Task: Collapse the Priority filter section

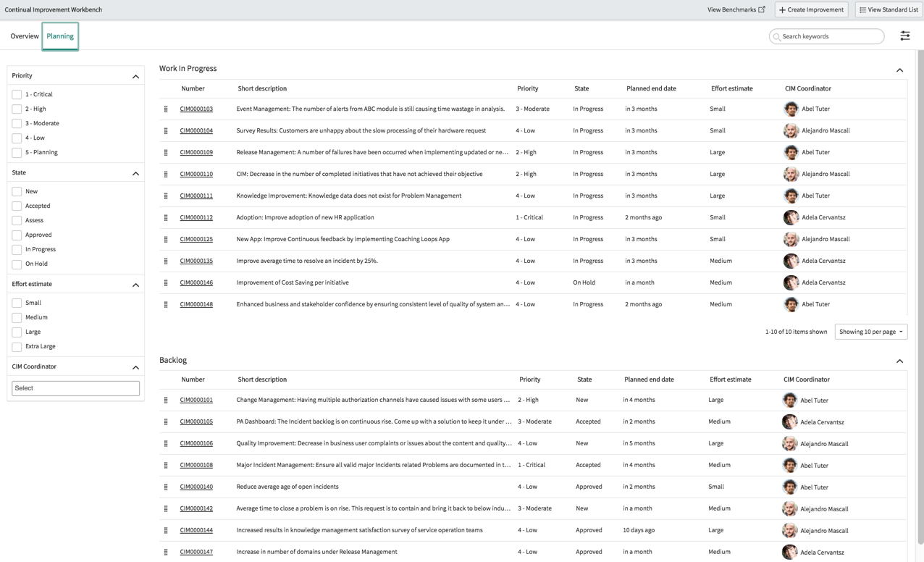Action: tap(135, 76)
